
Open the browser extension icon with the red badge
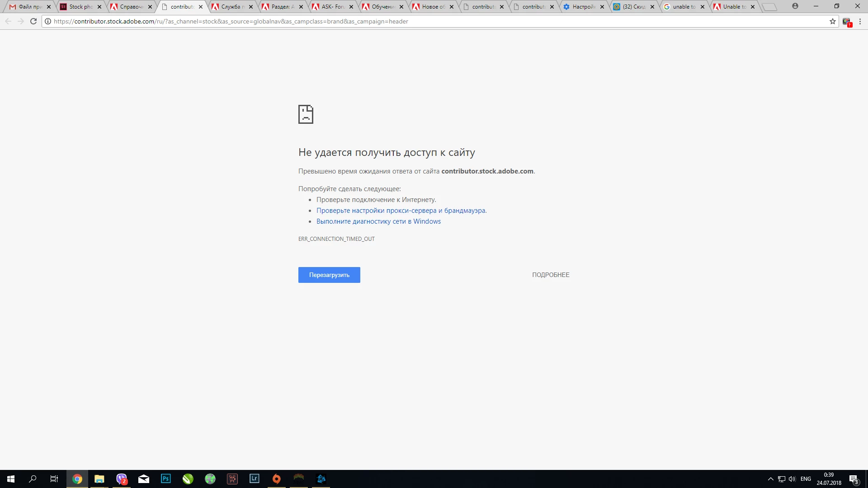point(847,22)
